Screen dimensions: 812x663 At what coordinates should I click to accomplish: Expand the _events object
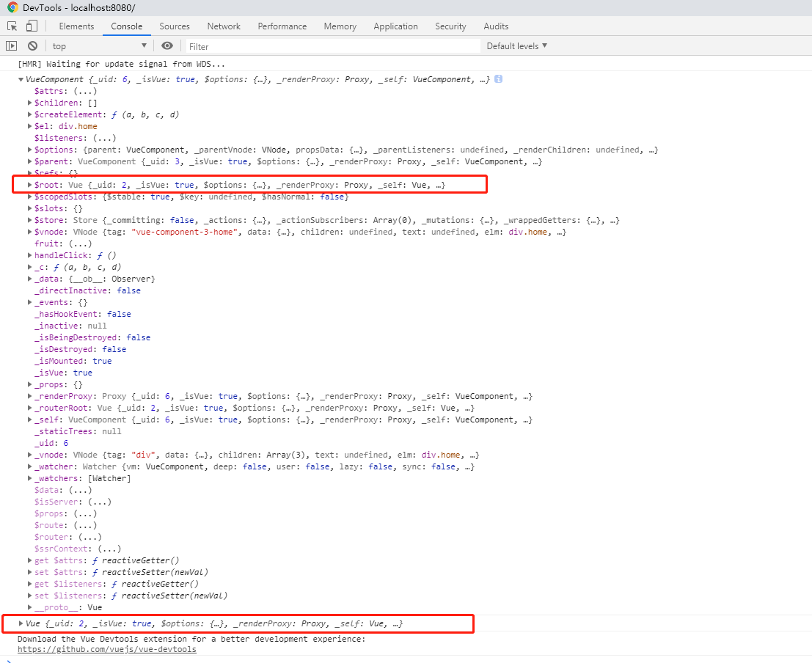tap(29, 302)
